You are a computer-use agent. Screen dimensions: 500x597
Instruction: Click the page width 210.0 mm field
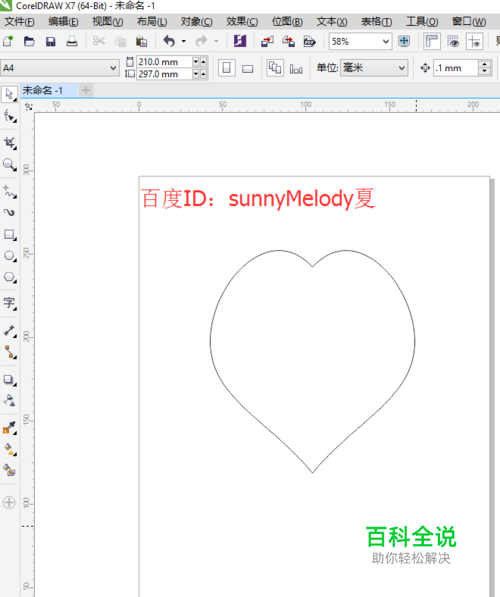164,62
